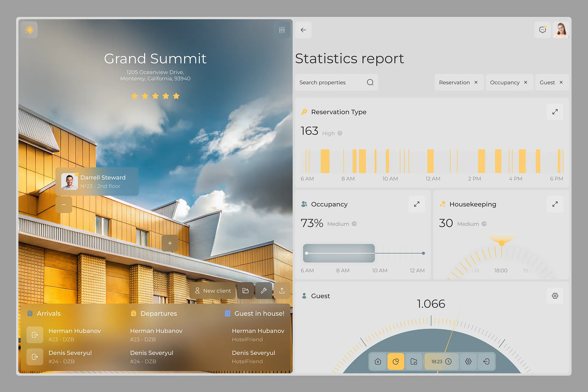
Task: Click the plus button on hotel image
Action: (170, 243)
